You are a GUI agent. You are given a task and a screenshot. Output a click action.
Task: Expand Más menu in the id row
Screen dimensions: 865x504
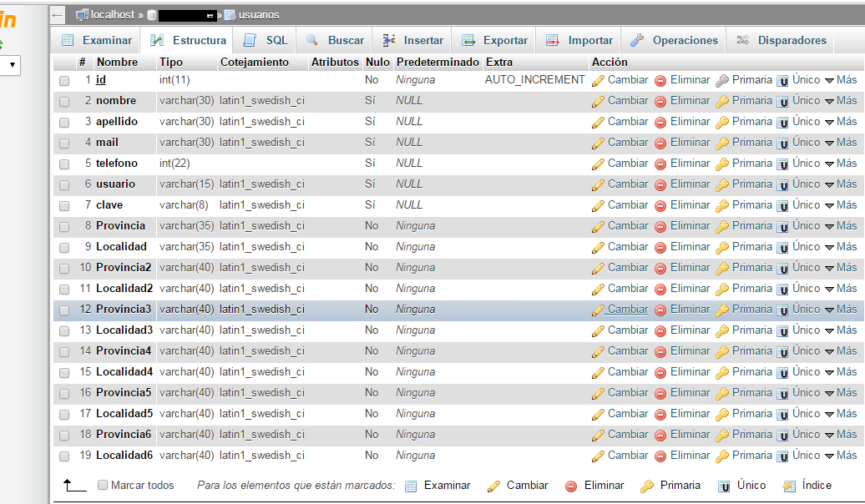click(x=842, y=80)
